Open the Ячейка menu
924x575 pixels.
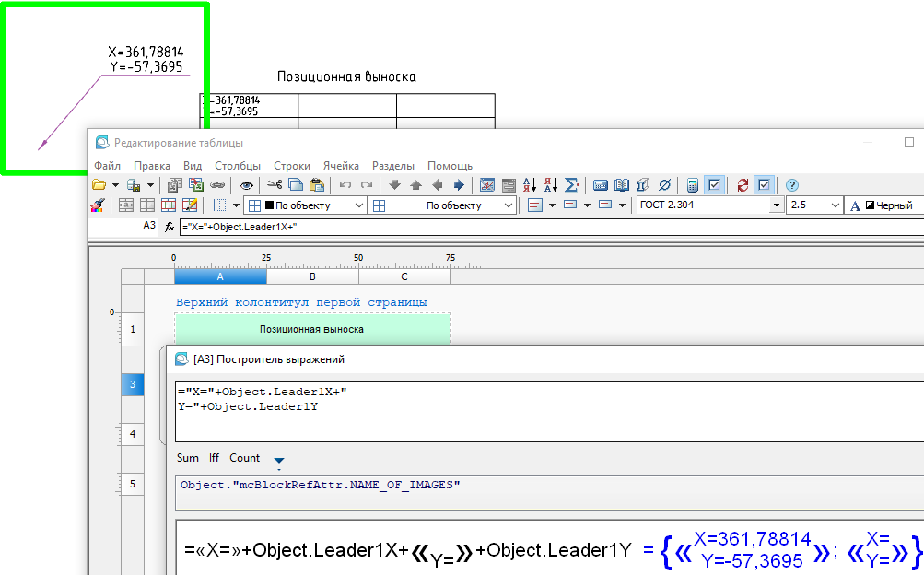click(341, 166)
